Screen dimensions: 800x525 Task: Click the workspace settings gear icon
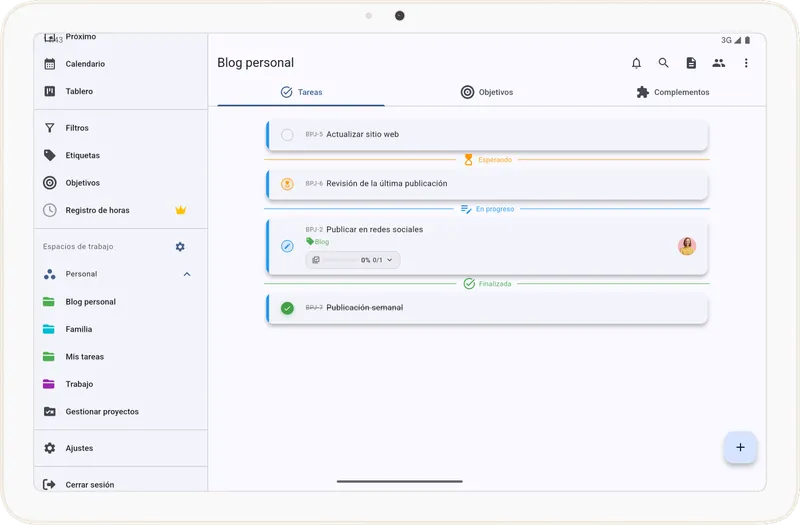point(180,247)
